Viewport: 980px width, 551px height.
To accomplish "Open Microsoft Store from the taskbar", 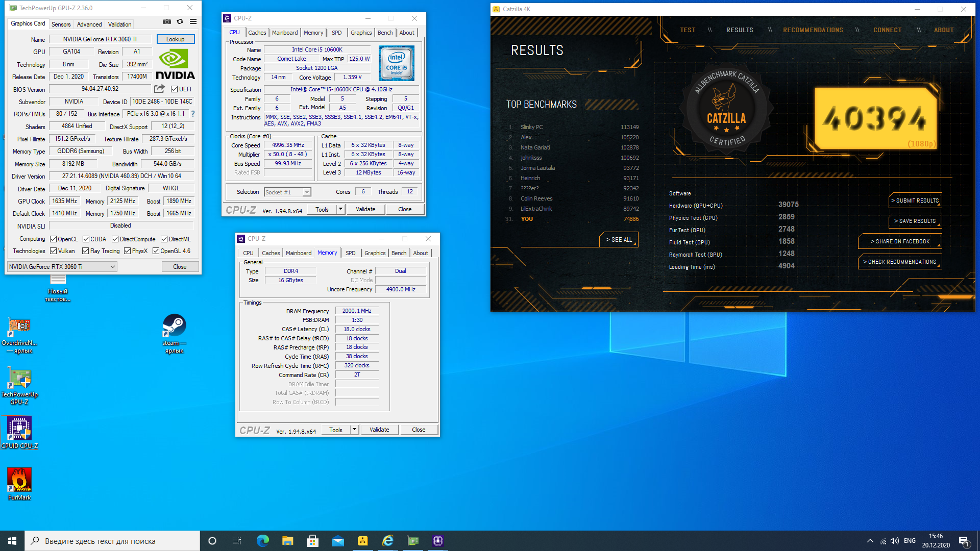I will point(312,541).
